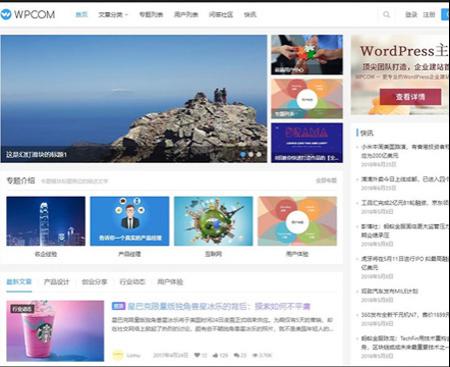Switch to the 行业动态 tab

tap(132, 282)
